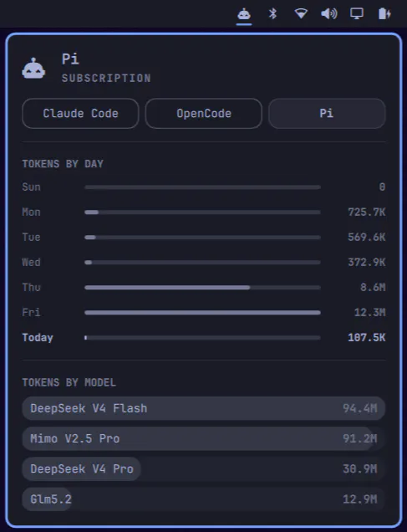Select the Pi provider tab
This screenshot has height=532, width=407.
327,113
